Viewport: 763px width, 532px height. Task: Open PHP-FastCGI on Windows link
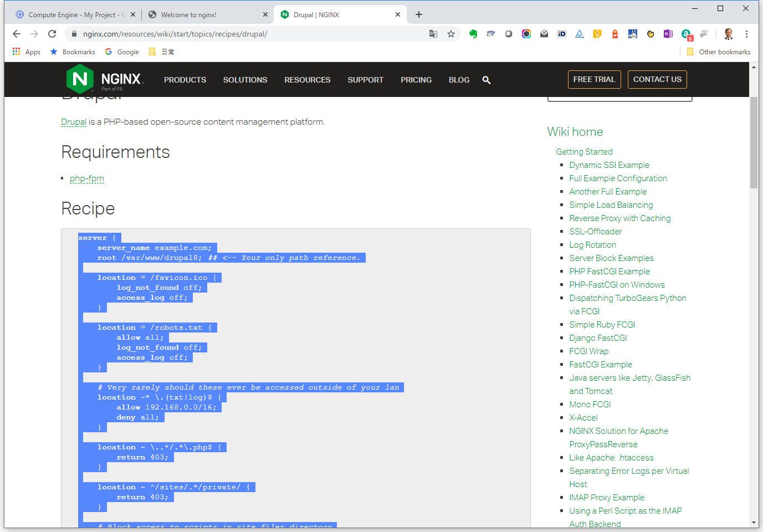click(x=617, y=285)
